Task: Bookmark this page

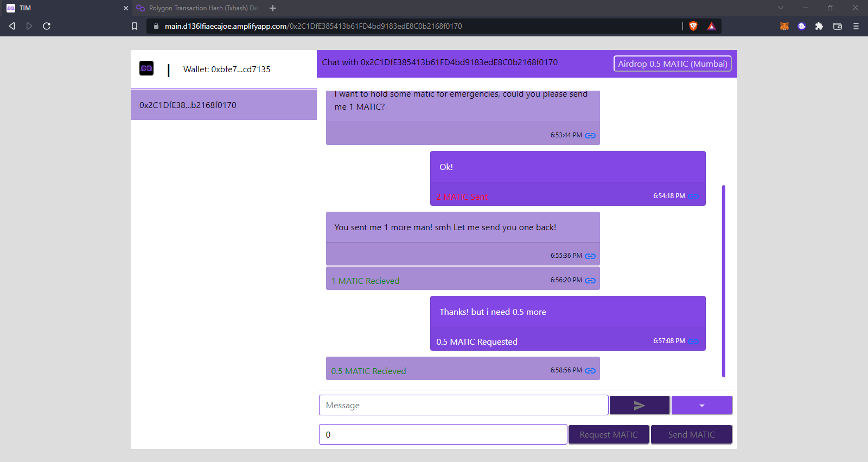Action: pos(135,26)
